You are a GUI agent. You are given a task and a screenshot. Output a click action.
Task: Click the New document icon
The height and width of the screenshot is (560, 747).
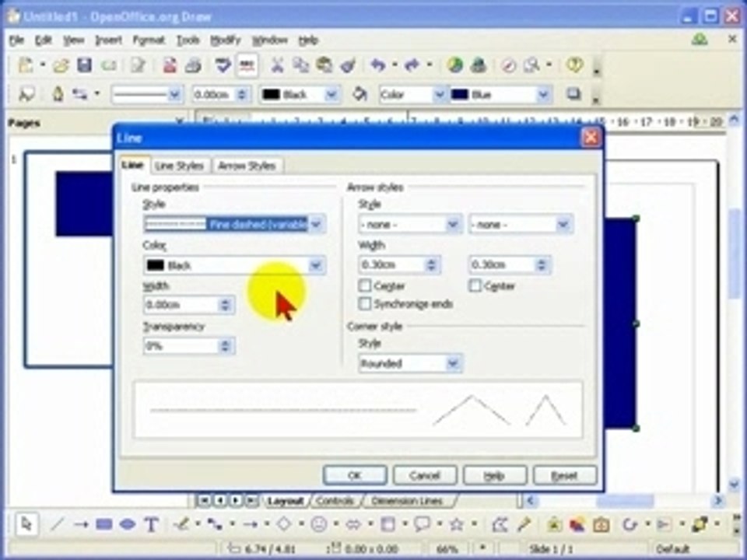26,65
